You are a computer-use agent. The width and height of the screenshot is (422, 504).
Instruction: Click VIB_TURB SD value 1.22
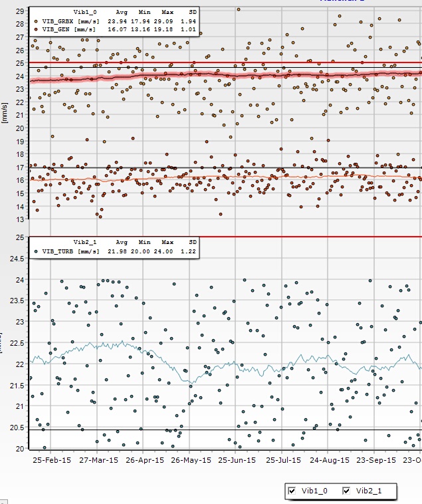pos(188,251)
